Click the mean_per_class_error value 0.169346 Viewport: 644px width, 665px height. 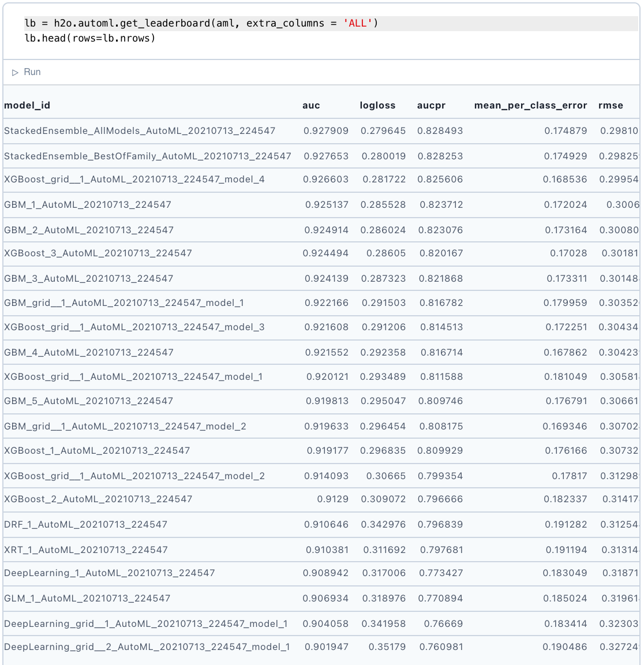pos(565,426)
